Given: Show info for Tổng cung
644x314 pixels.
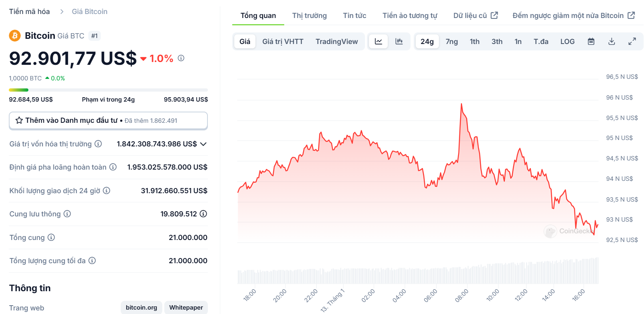Looking at the screenshot, I should click(51, 237).
